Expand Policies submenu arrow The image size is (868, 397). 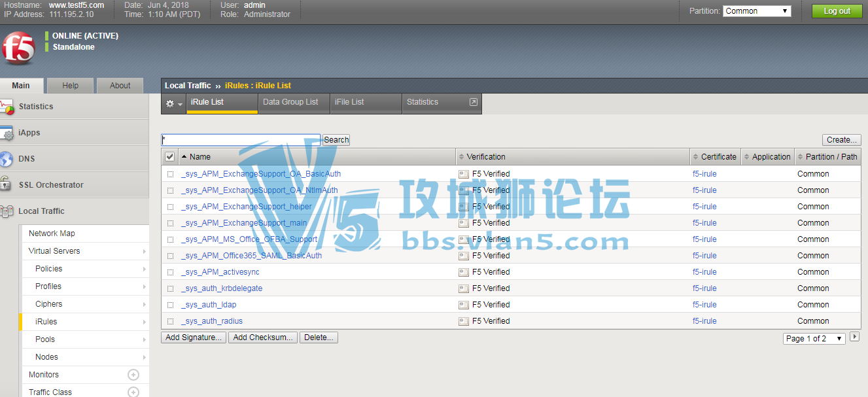[144, 269]
